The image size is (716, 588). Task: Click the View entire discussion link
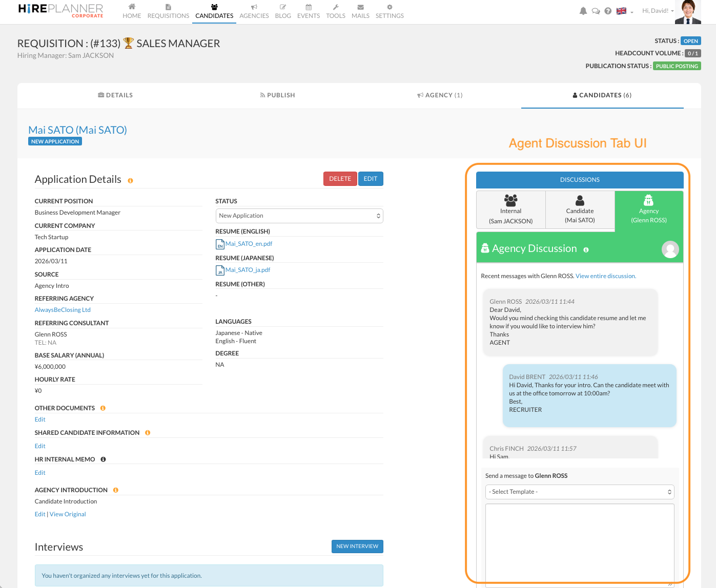605,276
